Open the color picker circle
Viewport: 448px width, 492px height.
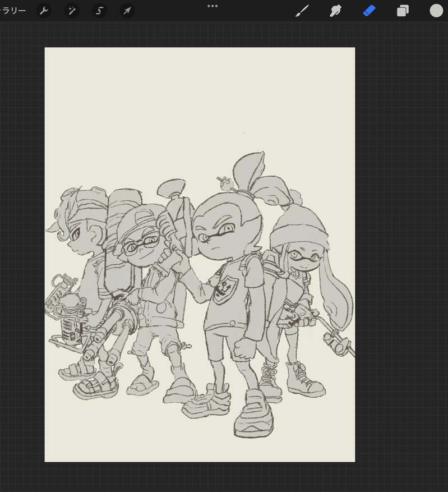coord(436,11)
